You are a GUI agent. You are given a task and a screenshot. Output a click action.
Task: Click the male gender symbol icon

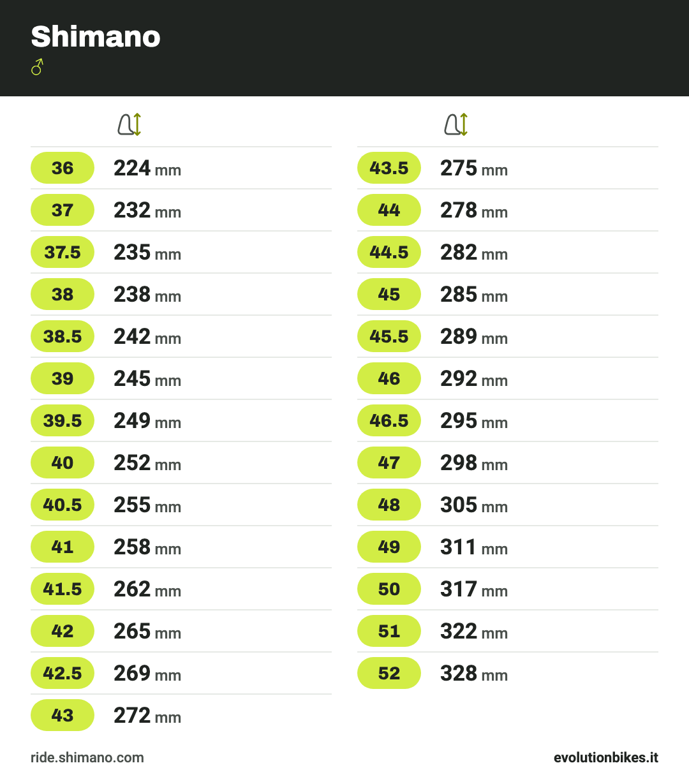tap(37, 67)
